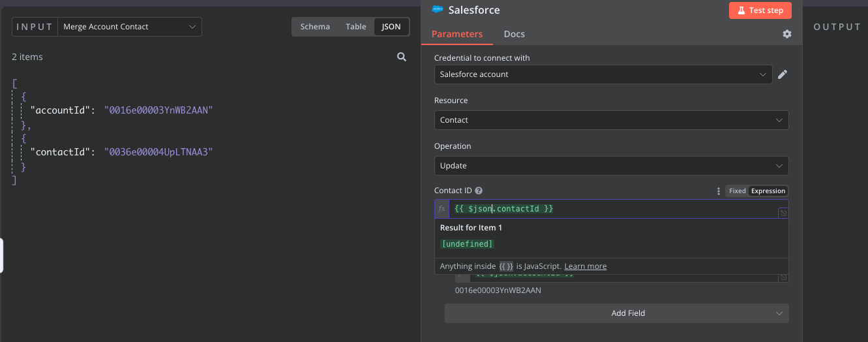This screenshot has height=342, width=868.
Task: Click the 2 items count label
Action: point(27,57)
